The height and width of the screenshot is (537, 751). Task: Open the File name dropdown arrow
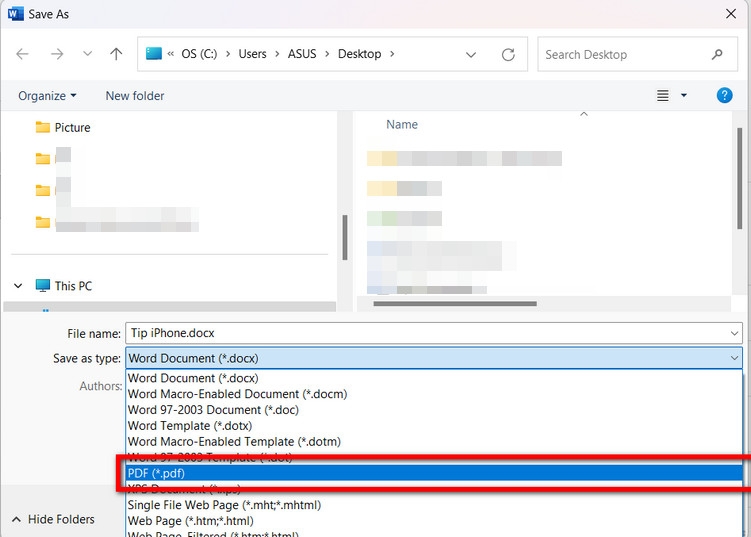[734, 333]
